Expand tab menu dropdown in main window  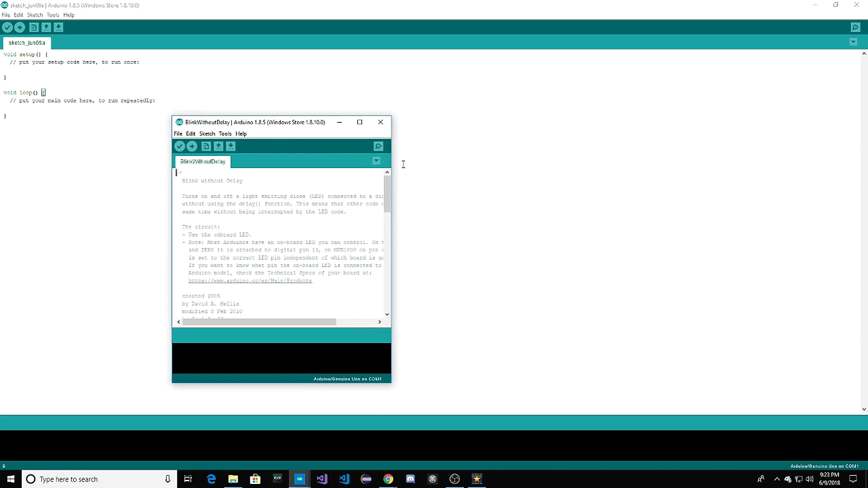[853, 42]
